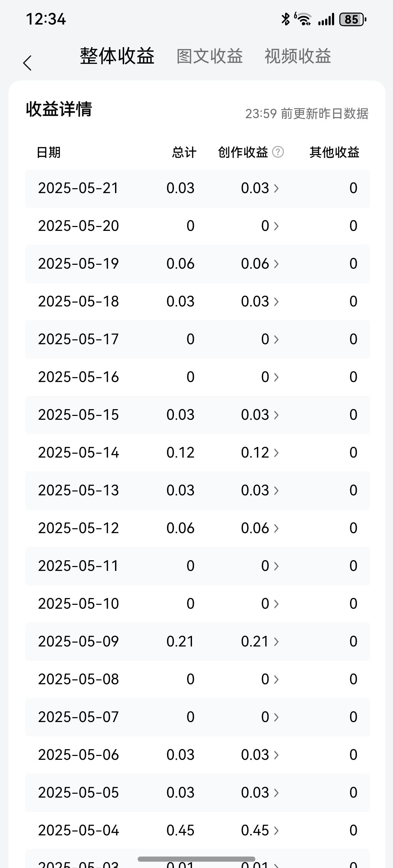Open 0.06 earnings detail for 2025-05-19

260,263
